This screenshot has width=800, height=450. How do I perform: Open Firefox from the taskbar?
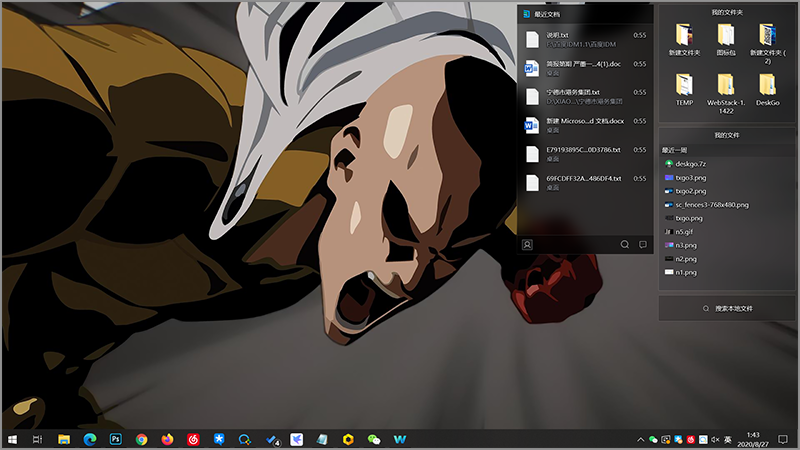pyautogui.click(x=167, y=439)
